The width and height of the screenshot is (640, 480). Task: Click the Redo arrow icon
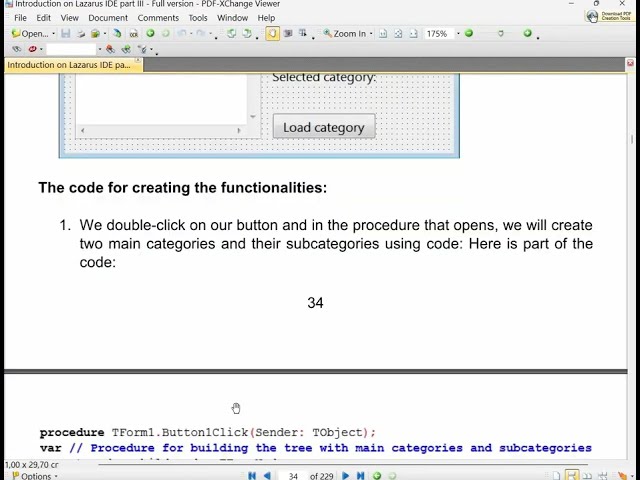[200, 33]
